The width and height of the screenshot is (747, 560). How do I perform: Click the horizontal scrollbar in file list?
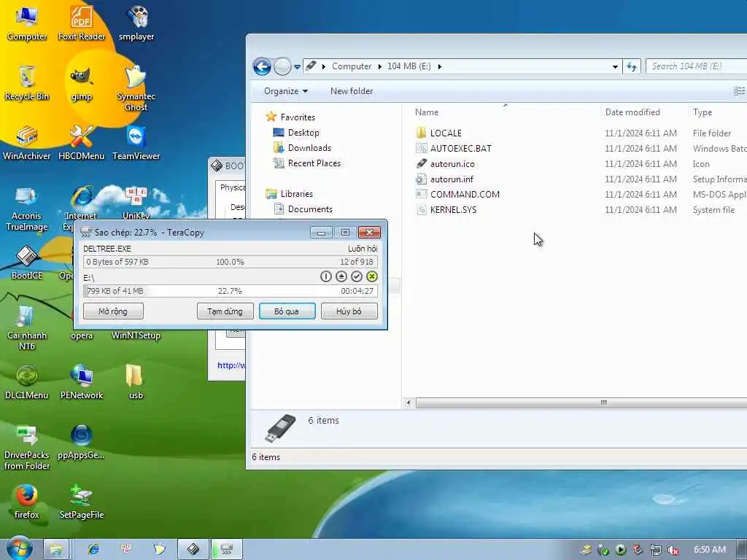(581, 402)
